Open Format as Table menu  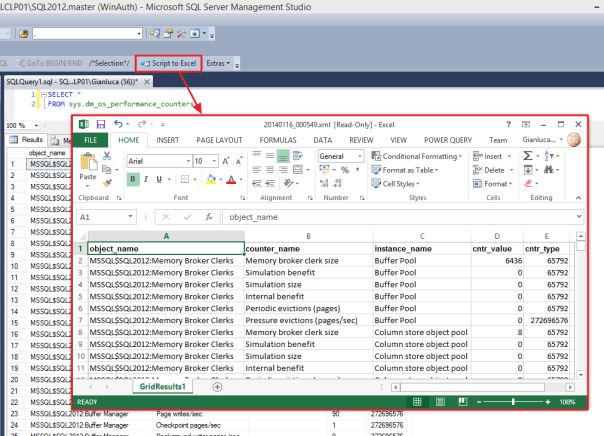[405, 170]
